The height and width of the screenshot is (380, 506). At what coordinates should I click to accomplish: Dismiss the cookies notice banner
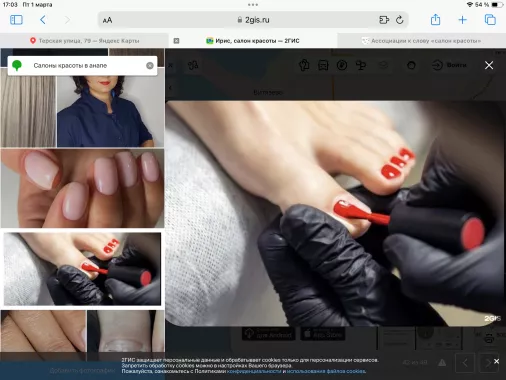point(496,361)
